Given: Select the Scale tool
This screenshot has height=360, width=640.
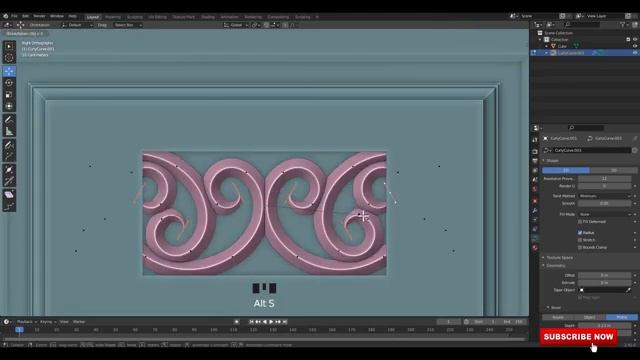Looking at the screenshot, I should tap(9, 94).
